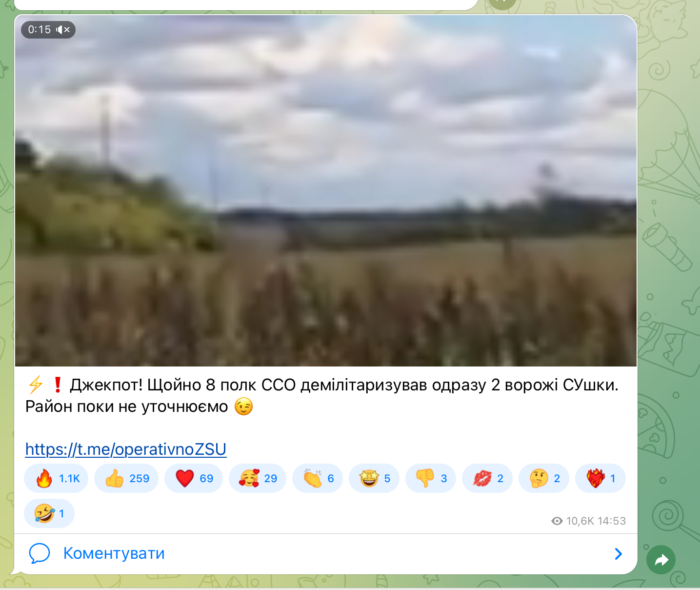The width and height of the screenshot is (700, 590).
Task: Unmute video via muted speaker icon
Action: click(63, 30)
